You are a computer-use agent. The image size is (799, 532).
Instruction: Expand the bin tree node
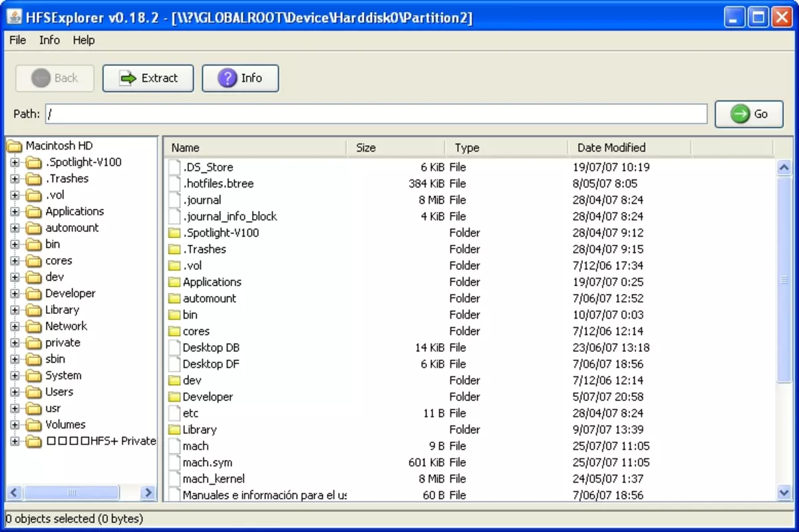click(15, 245)
